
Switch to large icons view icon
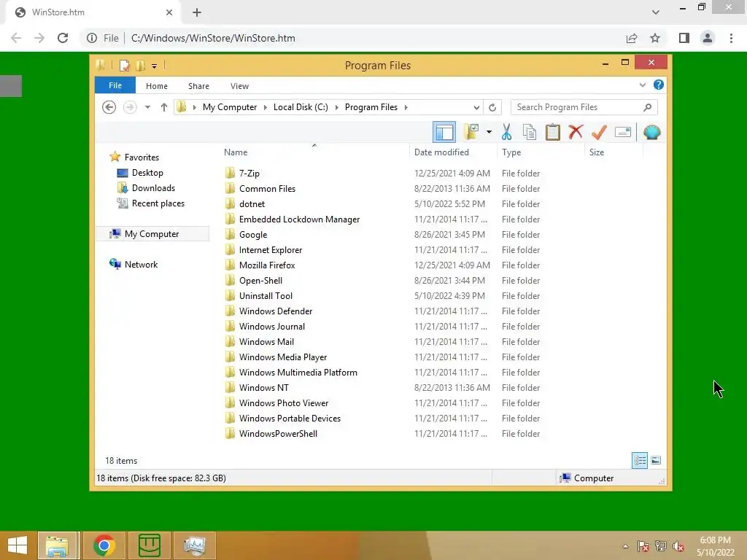(x=656, y=460)
